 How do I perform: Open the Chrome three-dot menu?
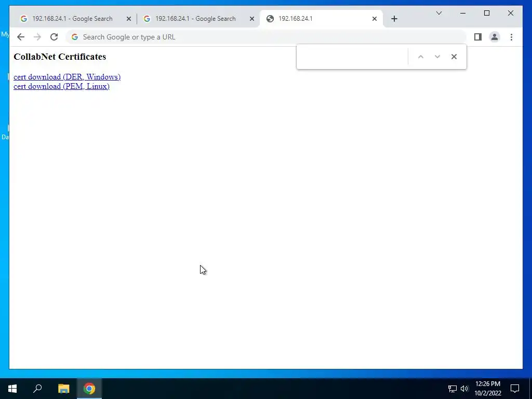pyautogui.click(x=511, y=37)
